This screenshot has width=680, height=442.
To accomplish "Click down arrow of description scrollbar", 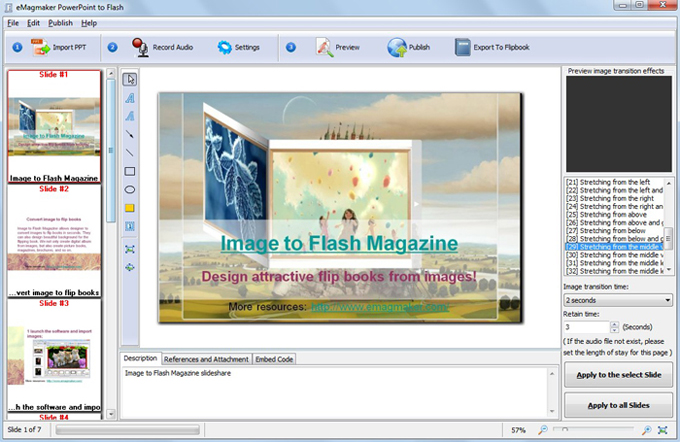I will coord(552,411).
